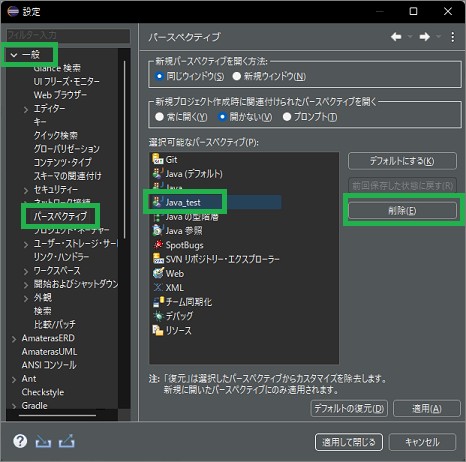466x462 pixels.
Task: Click the チーム同期化 perspective icon
Action: (x=157, y=302)
